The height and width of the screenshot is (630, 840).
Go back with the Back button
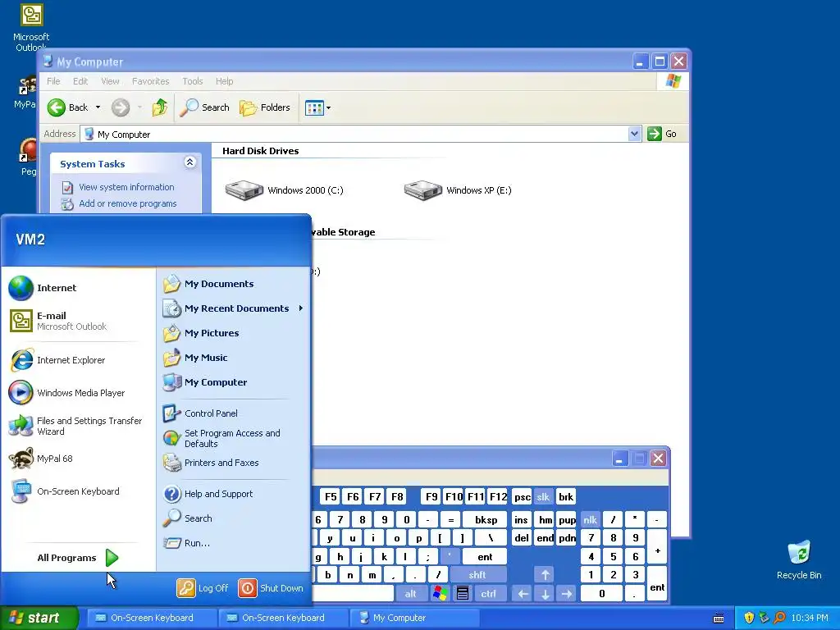click(67, 107)
